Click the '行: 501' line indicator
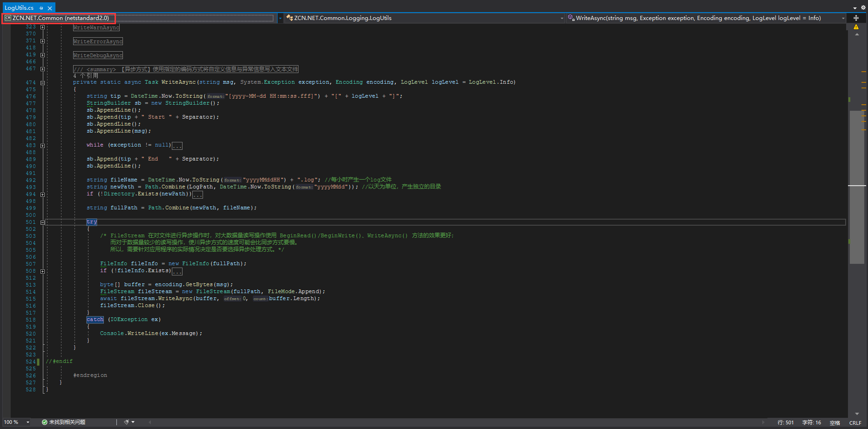This screenshot has height=429, width=868. click(786, 422)
